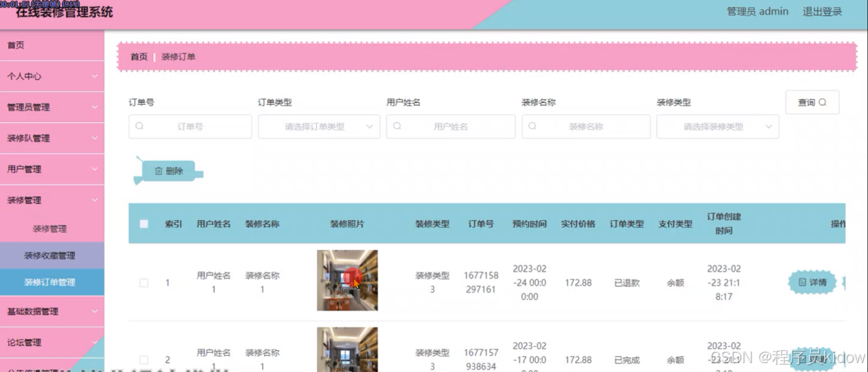This screenshot has width=868, height=372.
Task: Click 退出登录 link in header
Action: pyautogui.click(x=822, y=12)
